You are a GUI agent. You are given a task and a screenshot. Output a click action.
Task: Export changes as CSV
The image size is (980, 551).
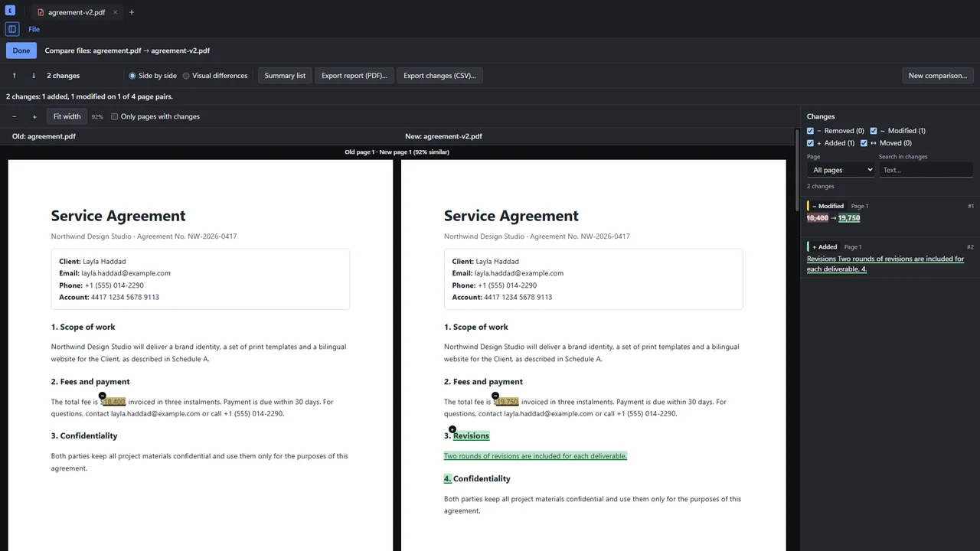pos(439,76)
